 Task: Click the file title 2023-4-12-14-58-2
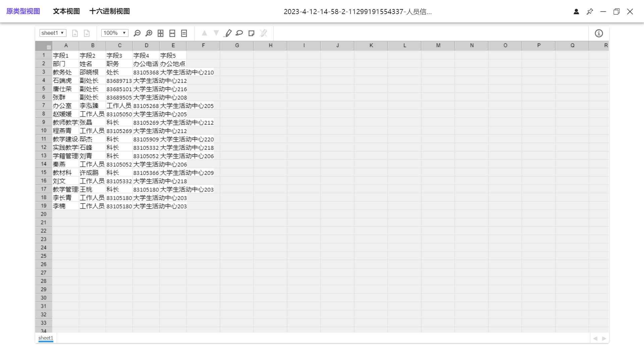[358, 12]
